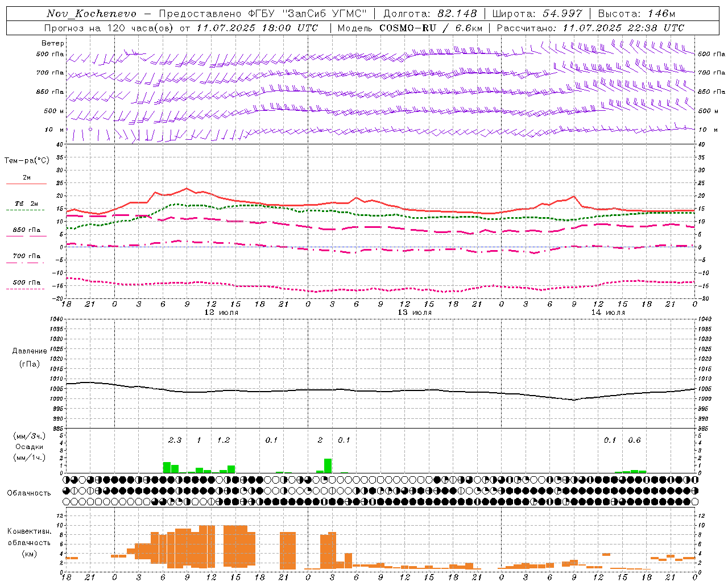Image resolution: width=728 pixels, height=582 pixels.
Task: Click the (гПа) unit under Давление
Action: [30, 364]
